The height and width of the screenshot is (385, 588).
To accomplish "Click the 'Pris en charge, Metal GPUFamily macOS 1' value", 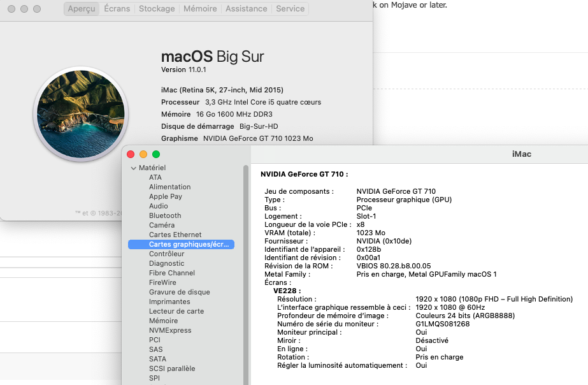I will (426, 274).
